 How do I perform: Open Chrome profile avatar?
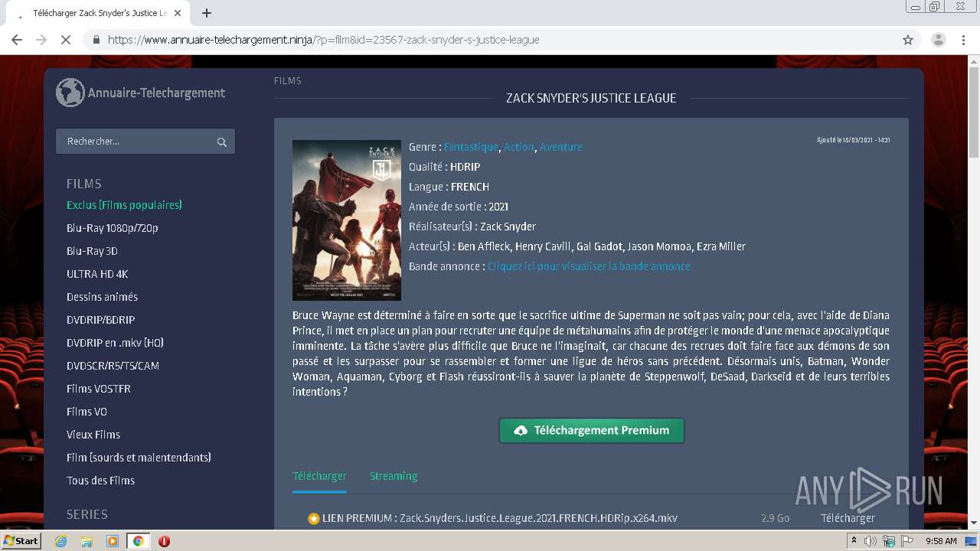[938, 40]
